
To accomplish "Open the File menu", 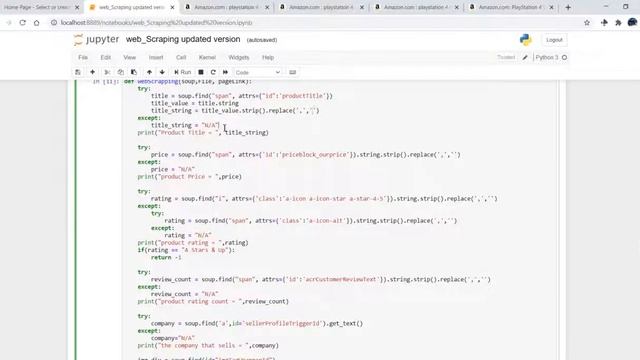I will (83, 58).
